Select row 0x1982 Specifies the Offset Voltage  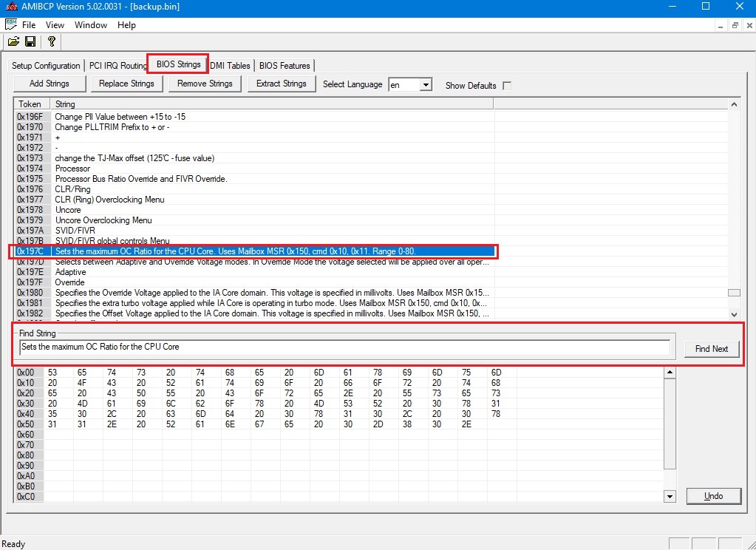[x=254, y=313]
